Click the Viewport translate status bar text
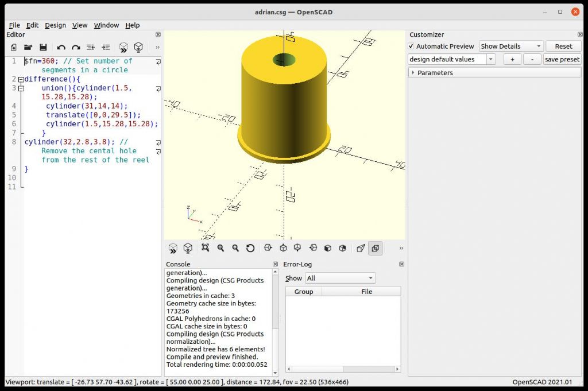 177,382
